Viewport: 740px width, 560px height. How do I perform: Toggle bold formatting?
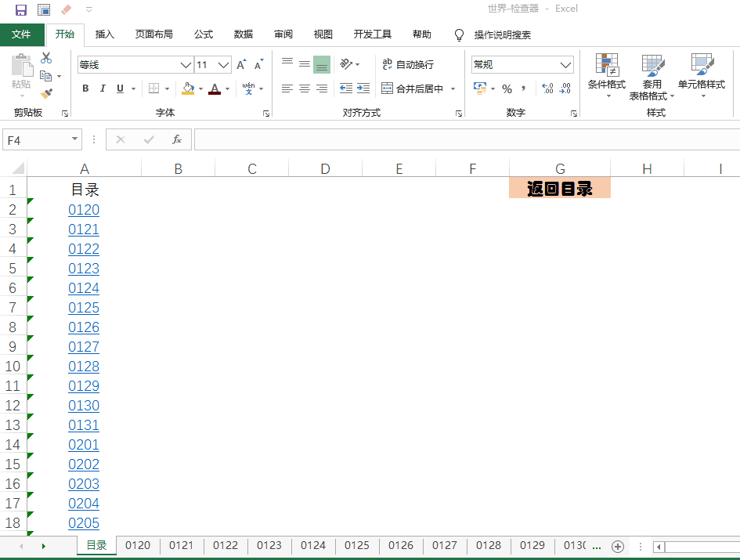tap(85, 89)
